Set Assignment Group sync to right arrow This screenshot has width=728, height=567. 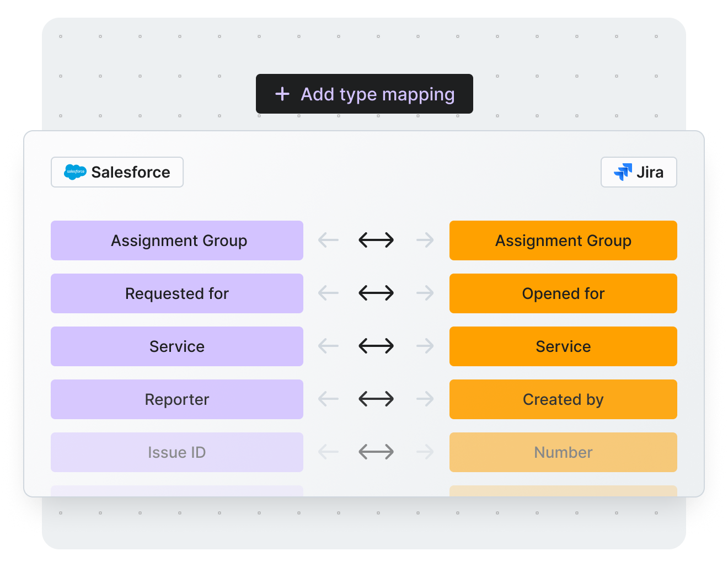point(425,240)
